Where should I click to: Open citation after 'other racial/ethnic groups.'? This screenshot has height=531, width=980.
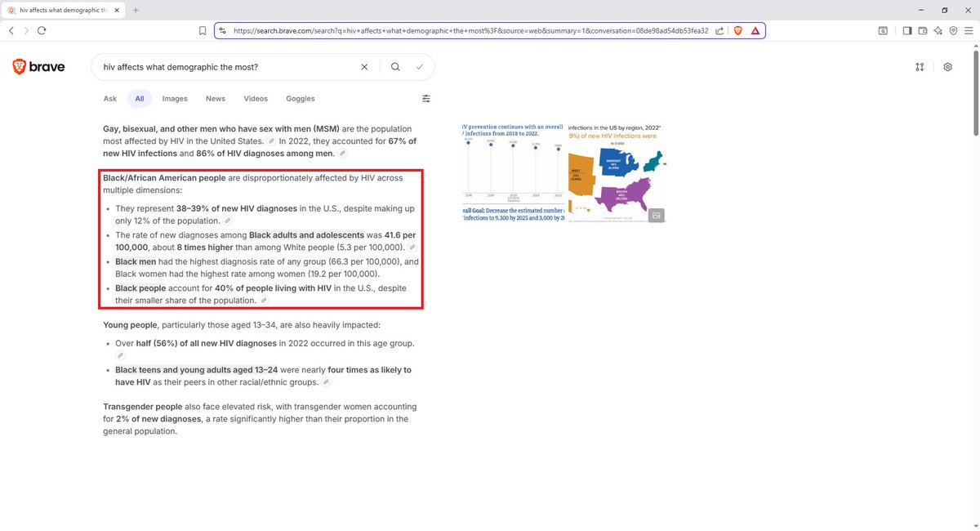tap(326, 382)
